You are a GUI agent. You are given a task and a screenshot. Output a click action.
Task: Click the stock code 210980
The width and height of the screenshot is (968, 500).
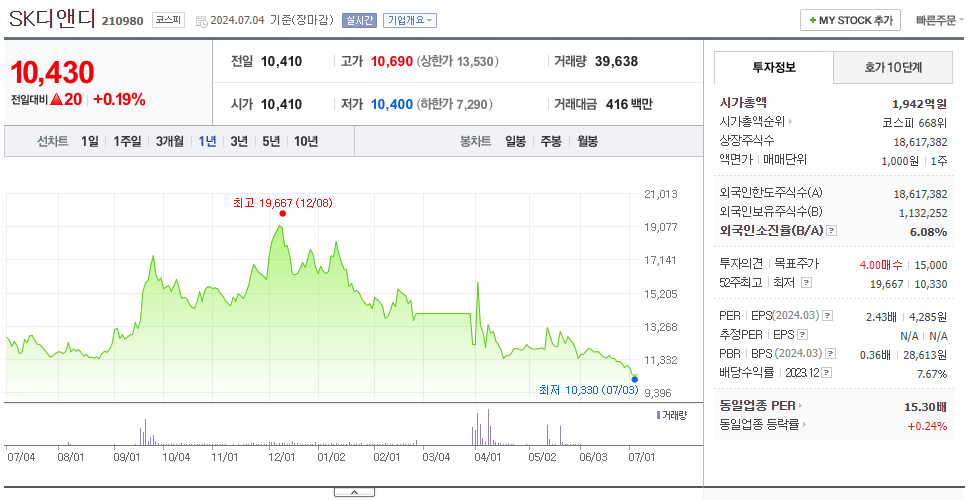tap(122, 22)
